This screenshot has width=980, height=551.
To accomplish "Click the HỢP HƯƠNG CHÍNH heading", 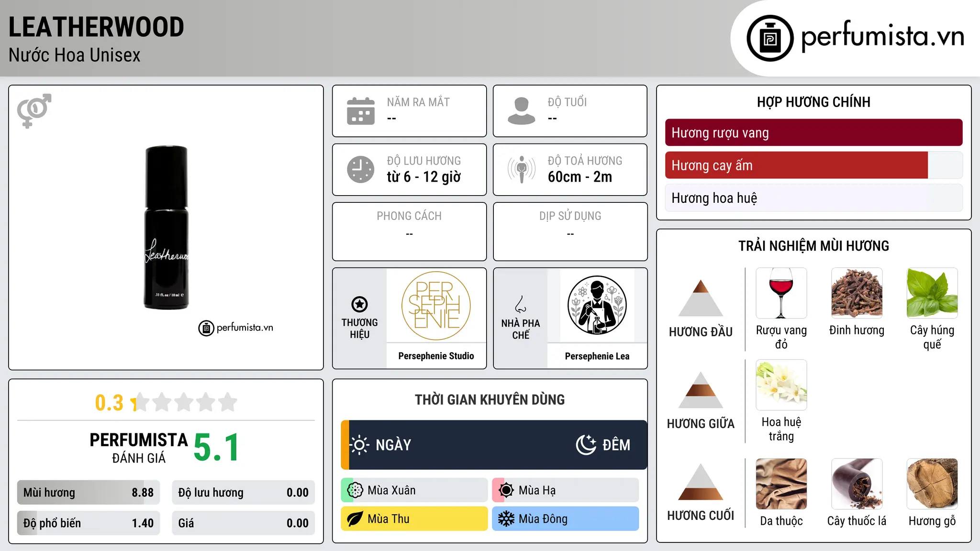I will coord(813,102).
